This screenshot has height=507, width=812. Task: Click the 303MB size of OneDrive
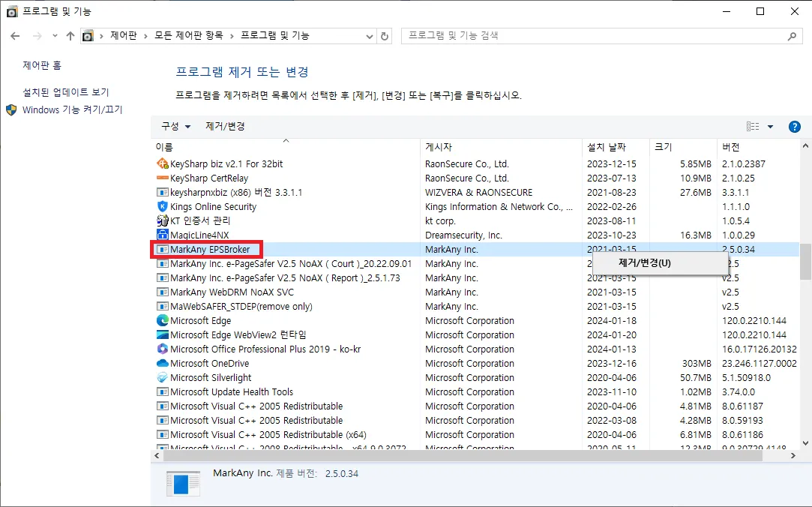click(x=697, y=364)
